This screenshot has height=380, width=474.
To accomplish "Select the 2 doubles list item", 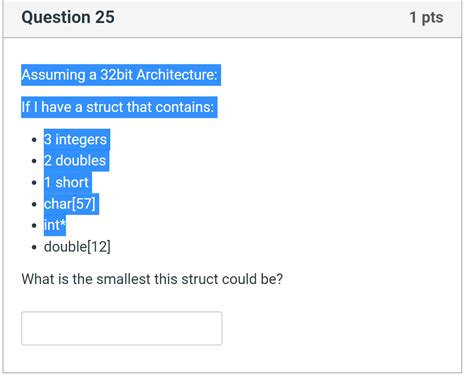I will click(75, 161).
